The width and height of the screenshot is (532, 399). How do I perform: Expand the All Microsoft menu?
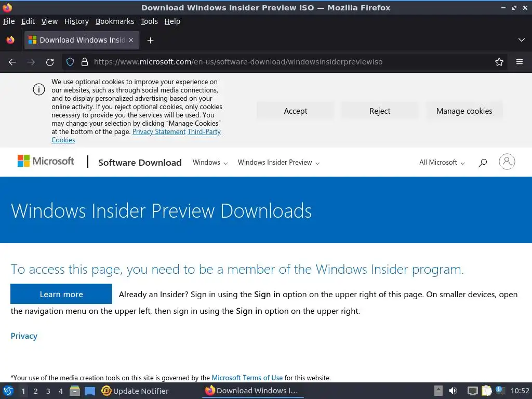pos(442,163)
